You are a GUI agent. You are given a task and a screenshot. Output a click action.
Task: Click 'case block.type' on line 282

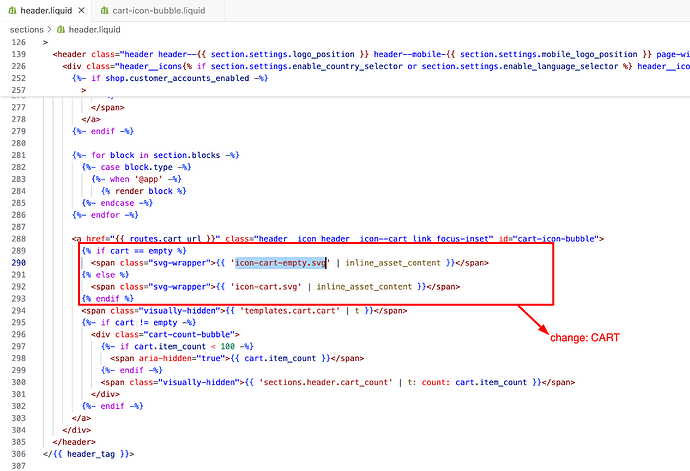136,167
